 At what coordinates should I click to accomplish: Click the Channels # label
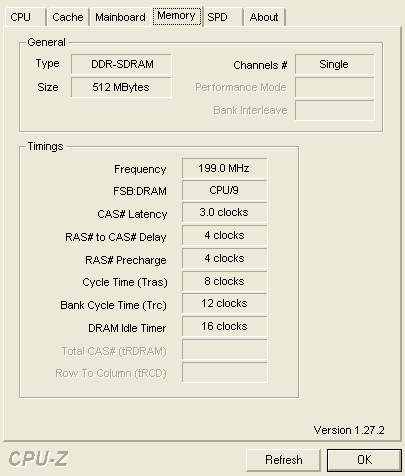click(260, 65)
